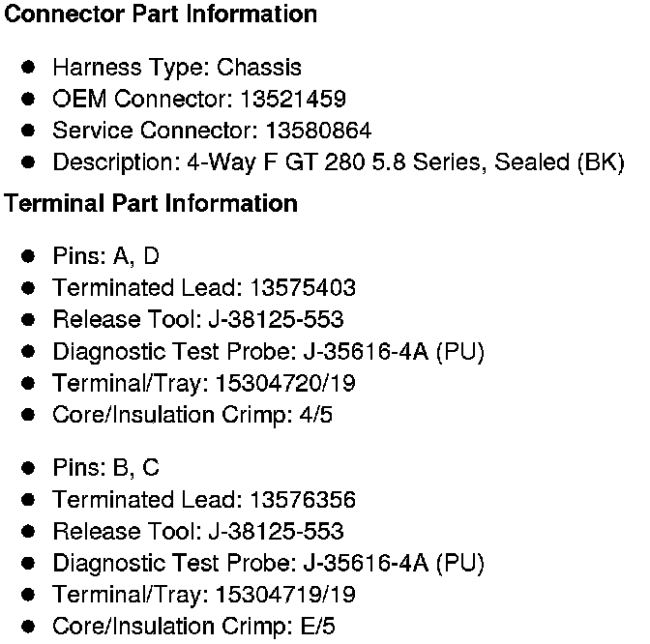Click Release Tool under Pins A, D

point(198,319)
